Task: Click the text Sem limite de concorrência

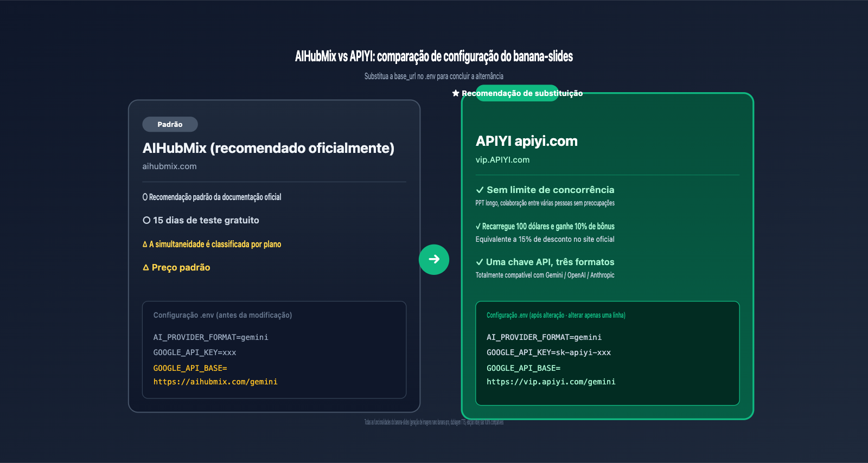Action: click(x=551, y=190)
